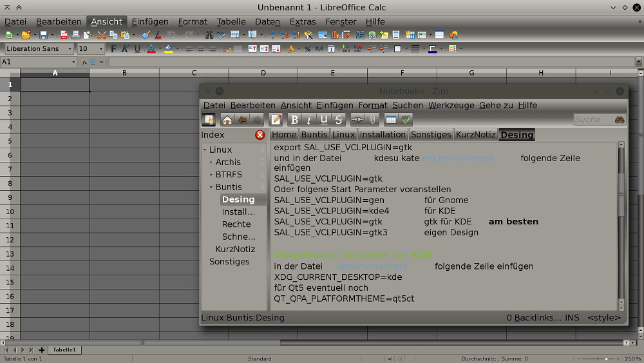This screenshot has width=644, height=363.
Task: Apply italic formatting in Zim
Action: pos(309,120)
